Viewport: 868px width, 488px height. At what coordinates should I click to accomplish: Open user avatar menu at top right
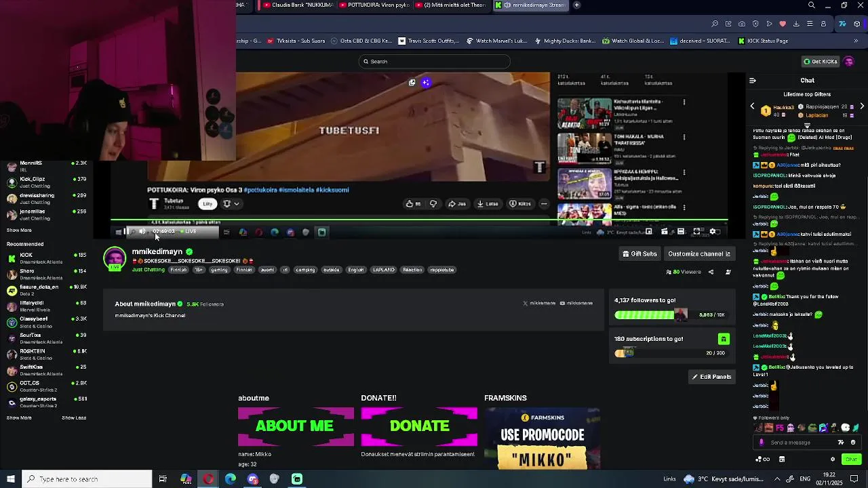tap(849, 62)
